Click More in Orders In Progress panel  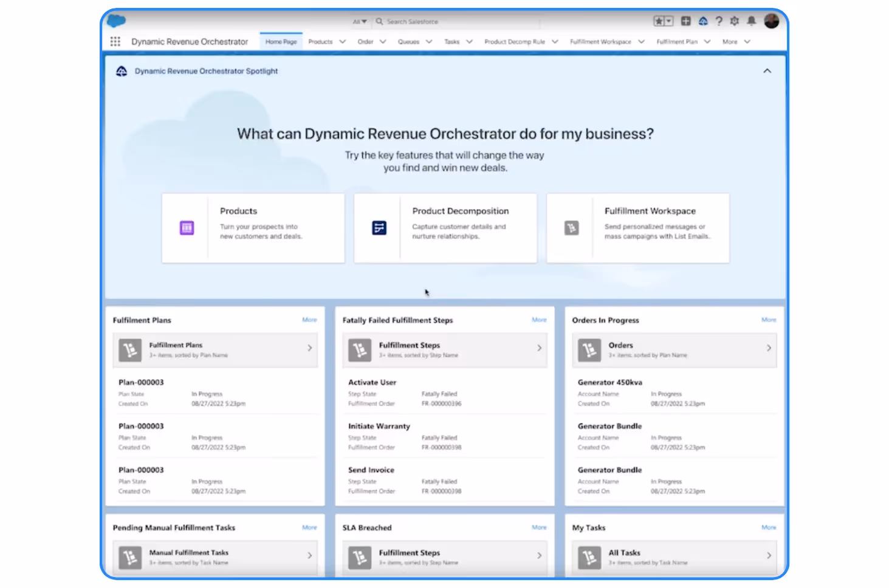[x=769, y=320]
